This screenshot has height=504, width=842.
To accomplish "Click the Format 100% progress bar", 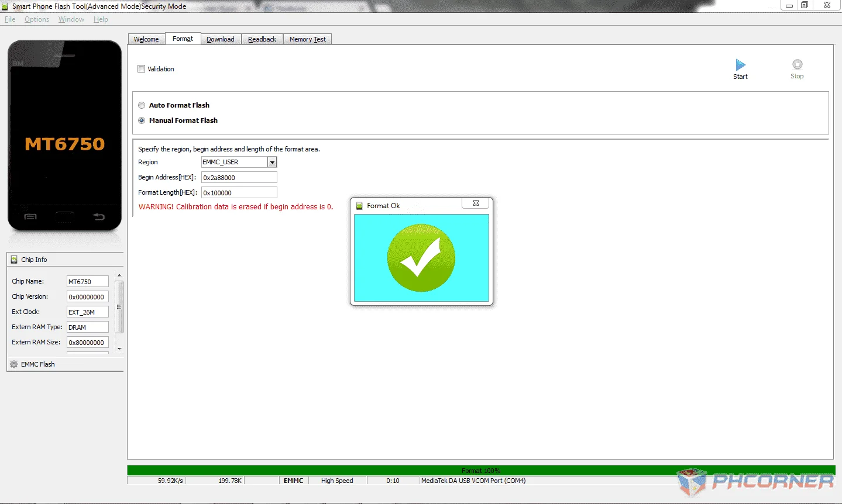I will 481,470.
